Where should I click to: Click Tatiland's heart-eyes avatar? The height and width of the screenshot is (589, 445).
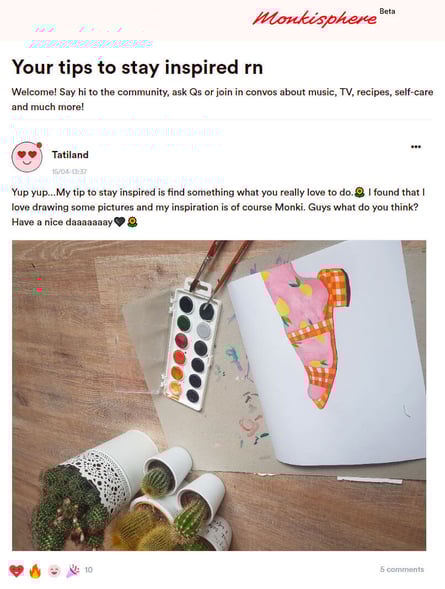point(27,157)
